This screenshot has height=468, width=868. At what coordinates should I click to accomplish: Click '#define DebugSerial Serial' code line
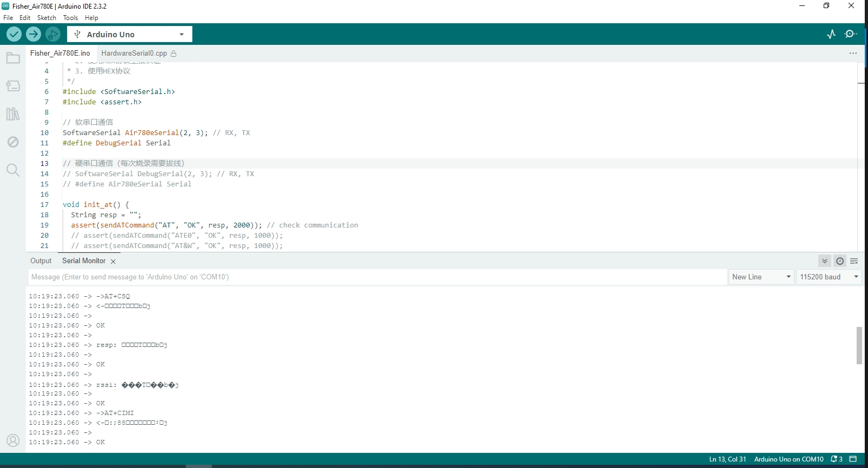pyautogui.click(x=117, y=143)
